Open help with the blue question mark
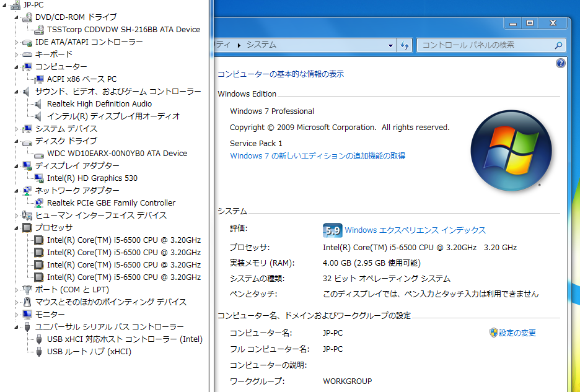This screenshot has height=392, width=580. click(x=561, y=64)
